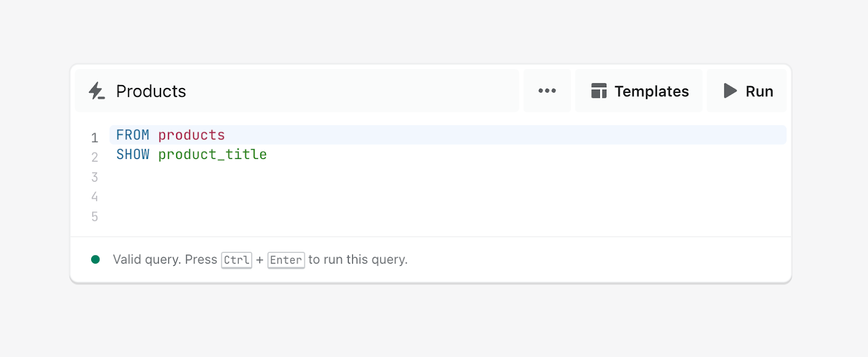This screenshot has height=357, width=868.
Task: Click the Enter key hint in status bar
Action: coord(286,260)
